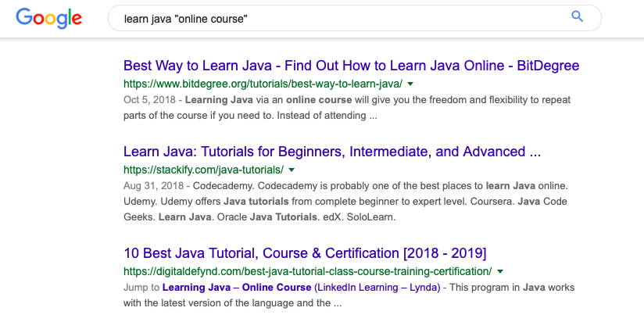The width and height of the screenshot is (644, 322).
Task: Click the (LinkedIn Learning – Lynda) link text
Action: coord(377,288)
